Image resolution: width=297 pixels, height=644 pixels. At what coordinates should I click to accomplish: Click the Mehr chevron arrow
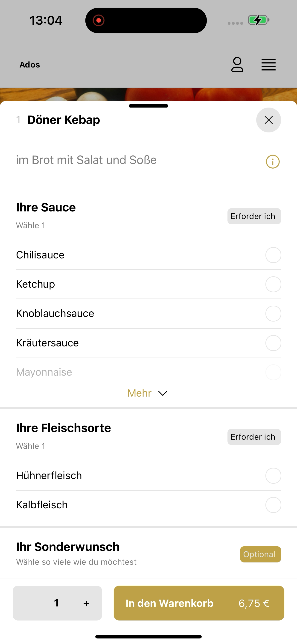tap(163, 393)
